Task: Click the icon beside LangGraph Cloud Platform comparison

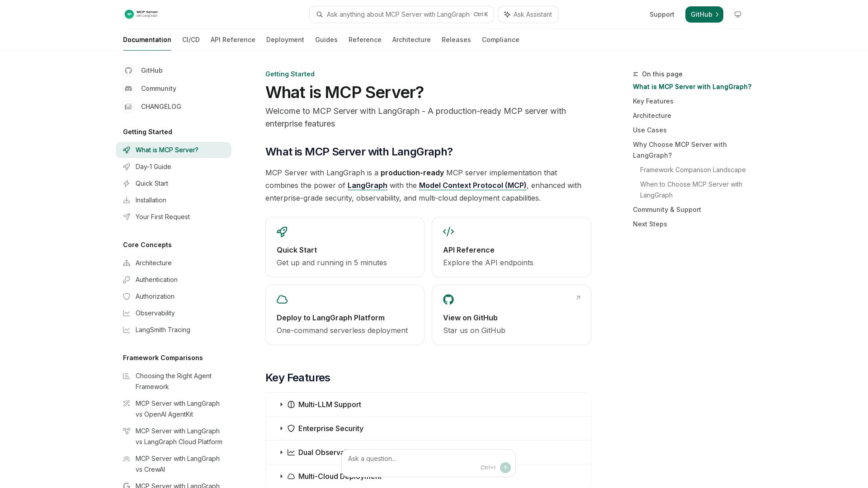Action: click(127, 431)
